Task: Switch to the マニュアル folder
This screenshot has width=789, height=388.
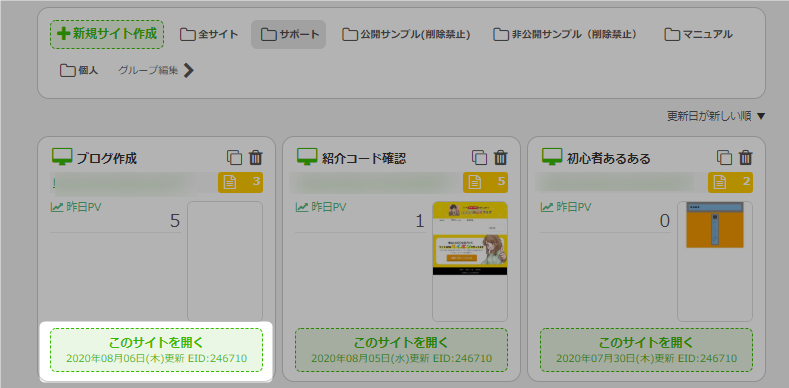Action: [x=698, y=35]
